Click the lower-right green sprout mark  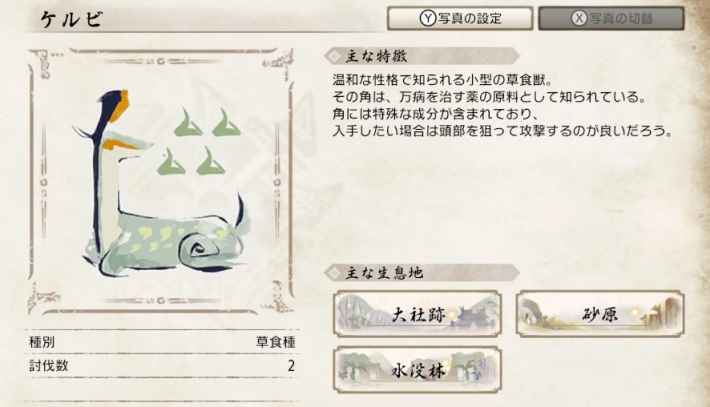pos(211,161)
